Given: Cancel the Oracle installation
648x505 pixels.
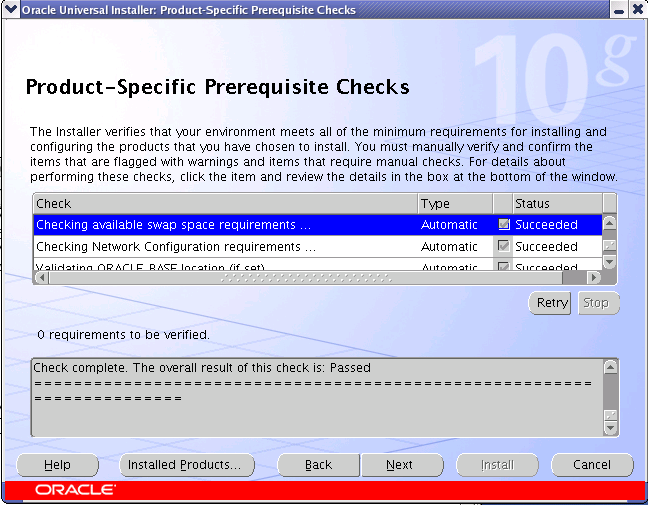Looking at the screenshot, I should [x=592, y=465].
